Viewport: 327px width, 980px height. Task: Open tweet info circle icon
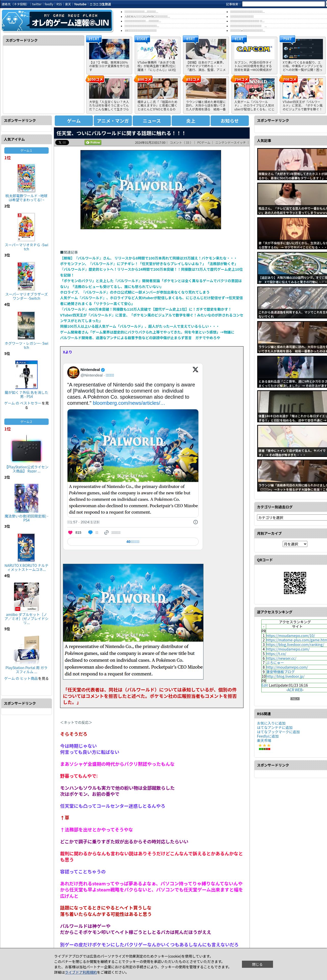coord(195,522)
